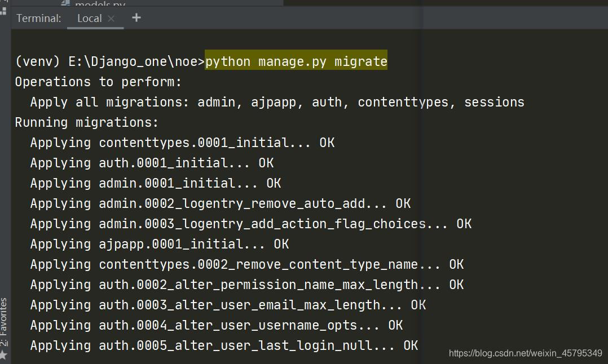The height and width of the screenshot is (364, 608).
Task: Click admin.0002_logentry_remove_auto_add line
Action: pyautogui.click(x=220, y=203)
